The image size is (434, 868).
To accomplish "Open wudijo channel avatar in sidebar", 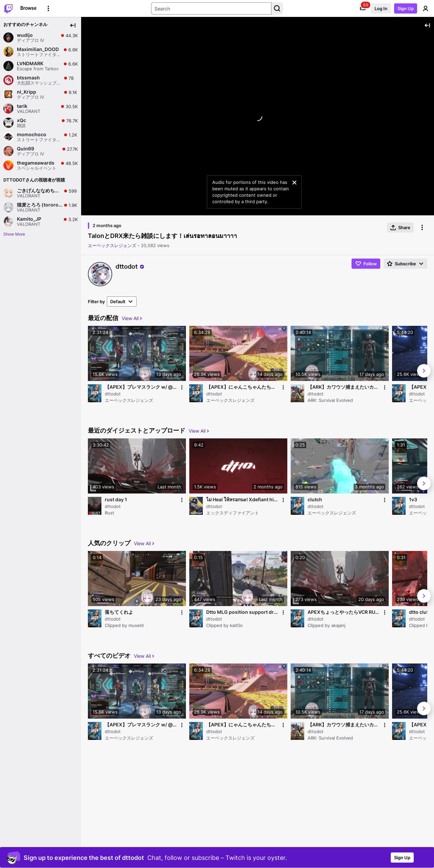I will tap(8, 38).
